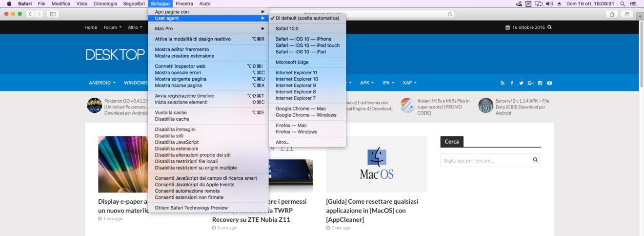Open the Apple menu icon
This screenshot has width=644, height=236.
tap(9, 3)
